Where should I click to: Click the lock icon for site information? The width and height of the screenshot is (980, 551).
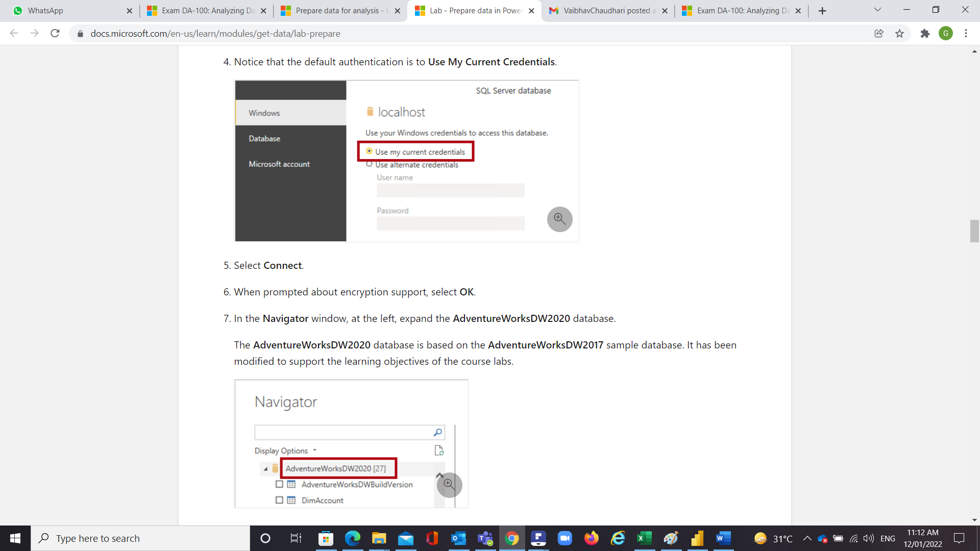(x=80, y=34)
